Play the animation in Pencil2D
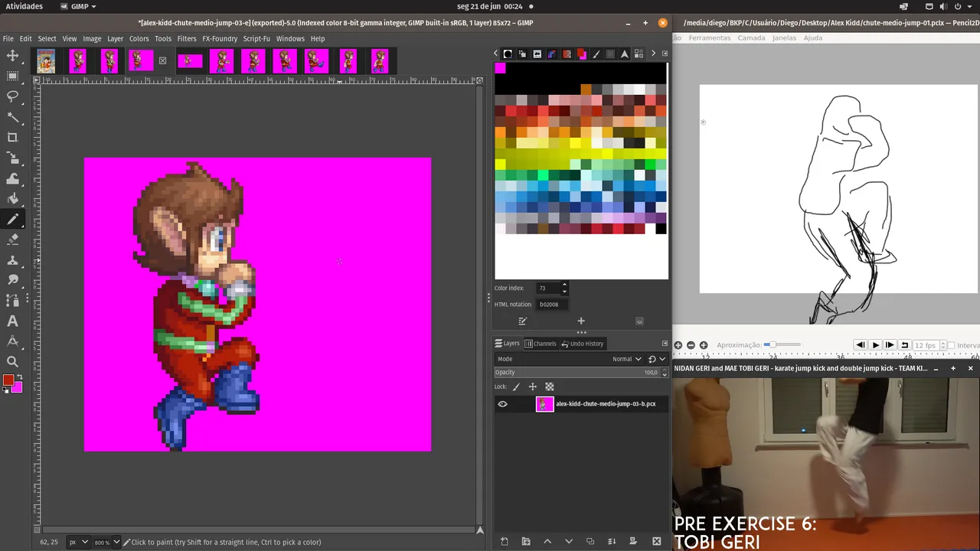The image size is (980, 551). click(x=876, y=345)
